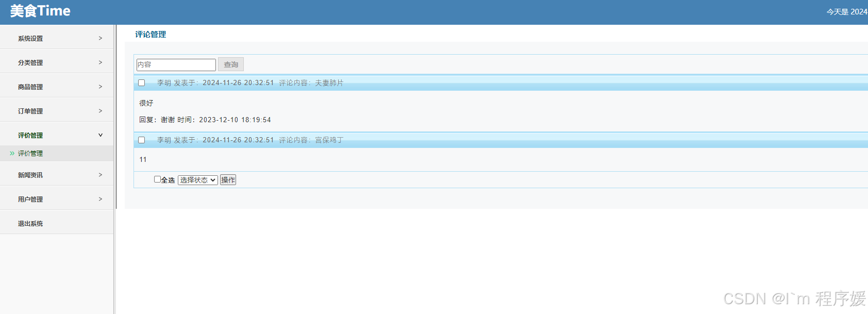This screenshot has width=868, height=314.
Task: Click the 操作 action button
Action: point(228,180)
